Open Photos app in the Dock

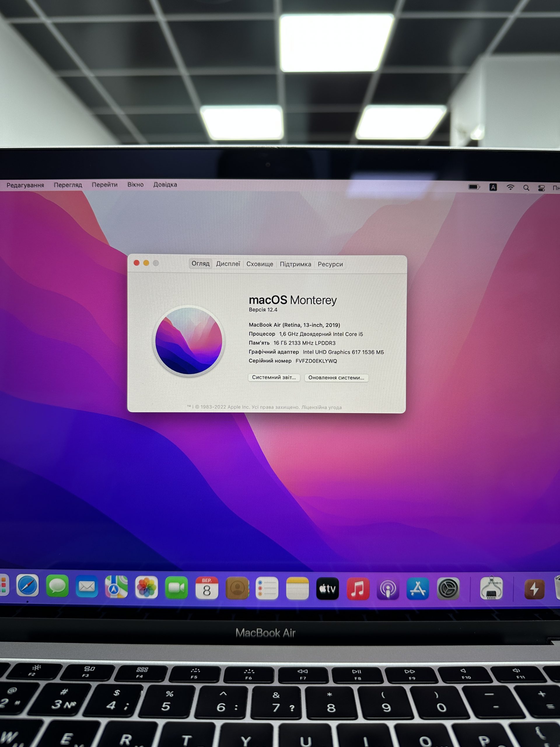click(146, 587)
